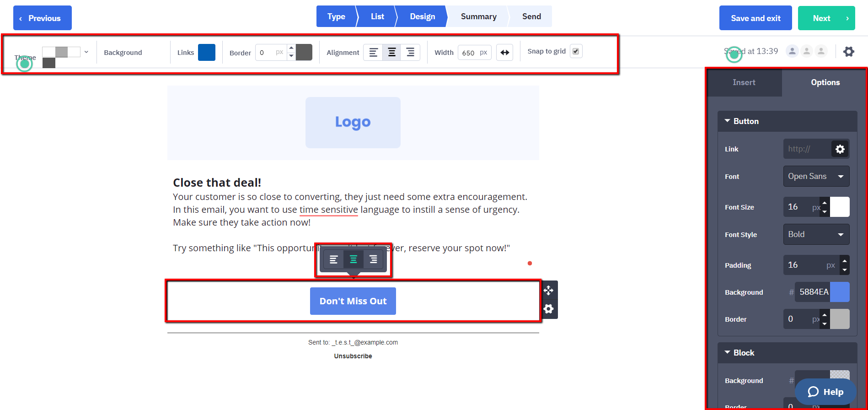This screenshot has height=410, width=868.
Task: Click the Theme color palette
Action: 61,57
